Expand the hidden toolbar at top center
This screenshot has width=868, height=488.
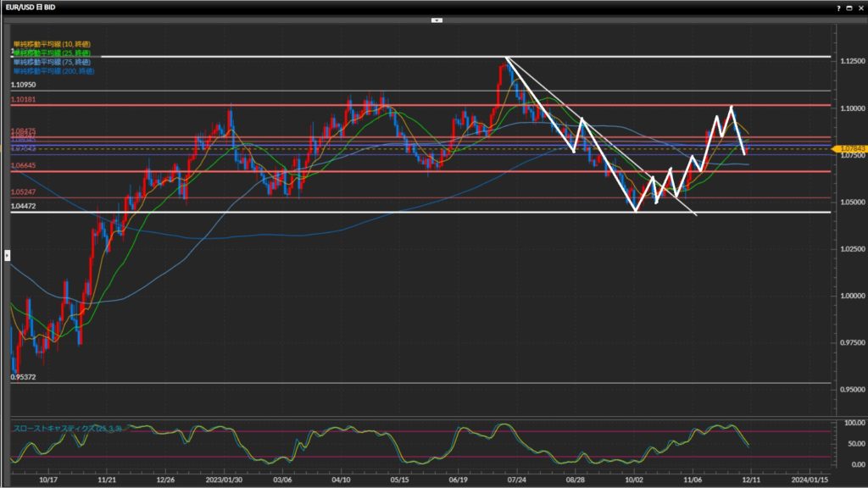pos(437,19)
